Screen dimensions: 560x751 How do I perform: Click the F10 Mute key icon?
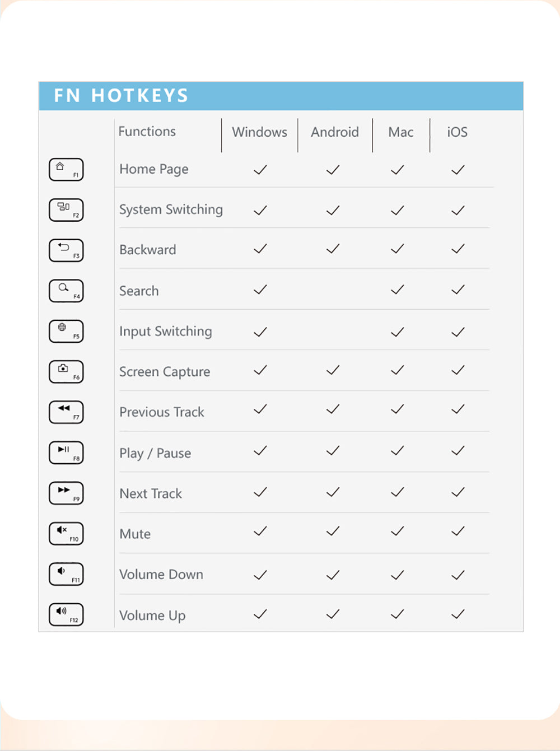(66, 534)
